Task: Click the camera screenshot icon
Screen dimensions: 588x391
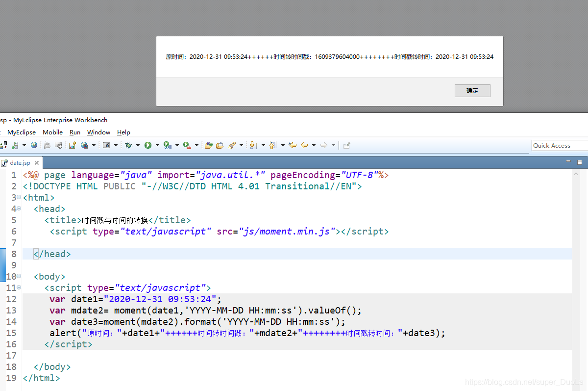Action: [106, 145]
